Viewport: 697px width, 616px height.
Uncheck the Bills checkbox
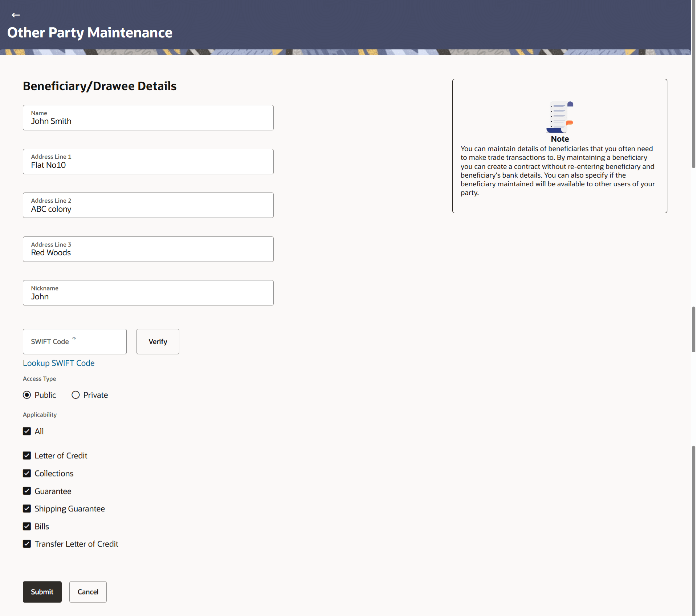(x=27, y=526)
